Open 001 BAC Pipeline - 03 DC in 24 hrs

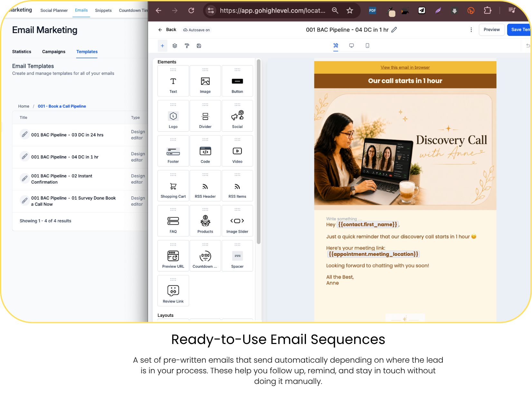67,135
